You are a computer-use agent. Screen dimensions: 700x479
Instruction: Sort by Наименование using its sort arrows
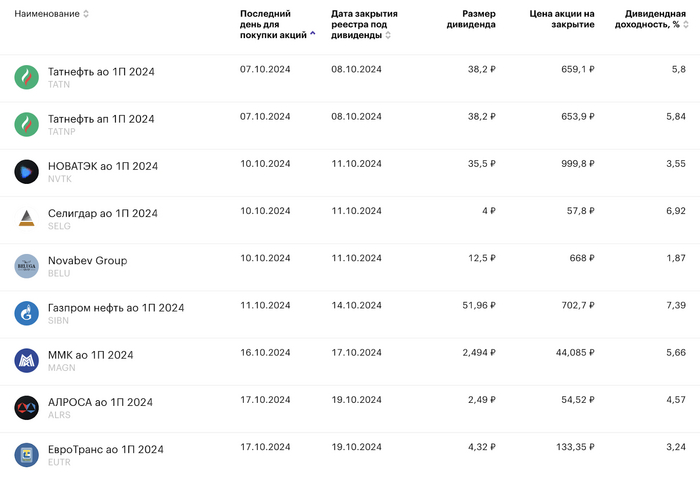pyautogui.click(x=86, y=14)
